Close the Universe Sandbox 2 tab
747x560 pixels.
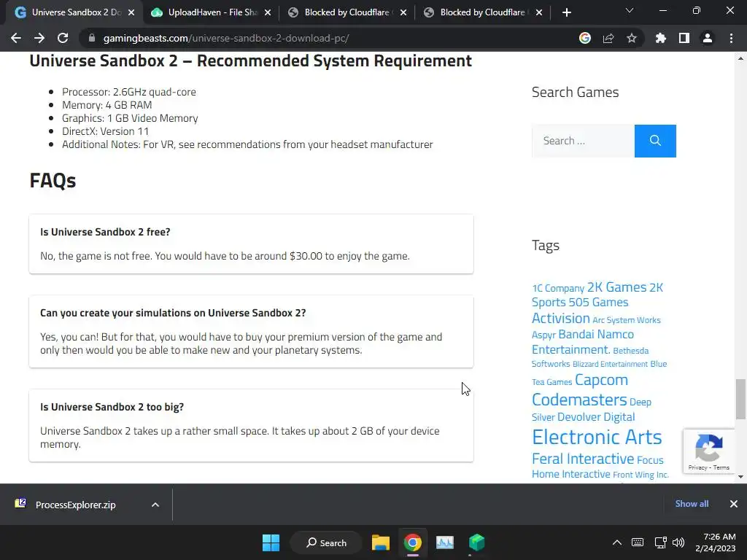point(131,13)
